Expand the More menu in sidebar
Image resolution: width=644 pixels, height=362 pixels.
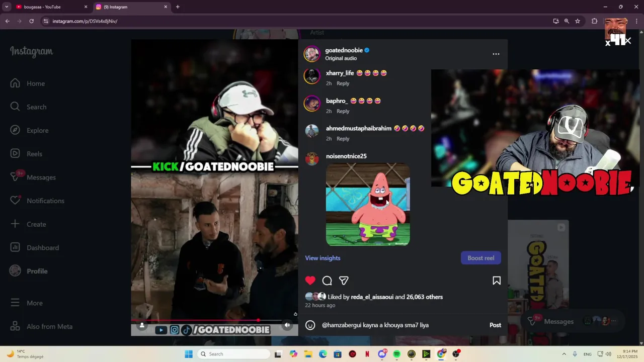27,303
